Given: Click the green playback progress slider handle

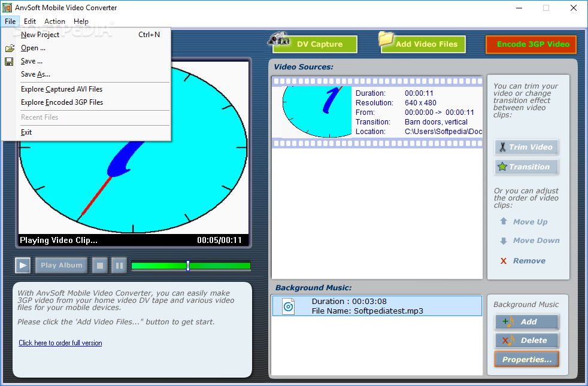Looking at the screenshot, I should point(188,266).
